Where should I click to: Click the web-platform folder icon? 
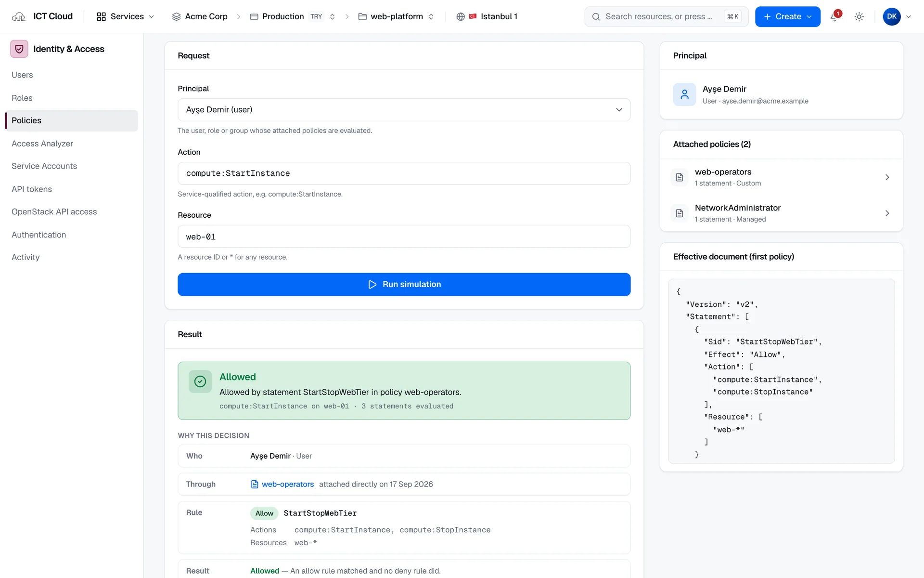(362, 17)
